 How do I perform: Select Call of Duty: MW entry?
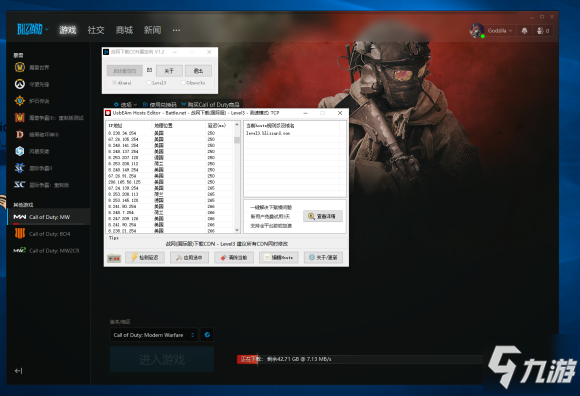[x=48, y=217]
